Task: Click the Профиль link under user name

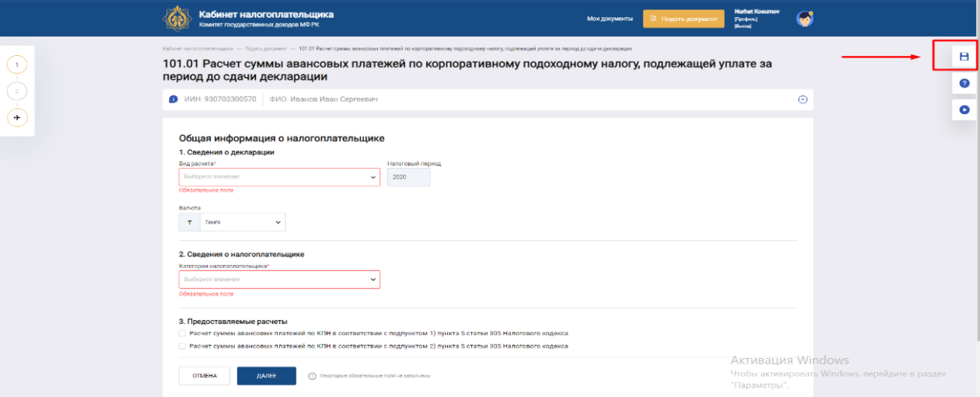Action: tap(746, 19)
